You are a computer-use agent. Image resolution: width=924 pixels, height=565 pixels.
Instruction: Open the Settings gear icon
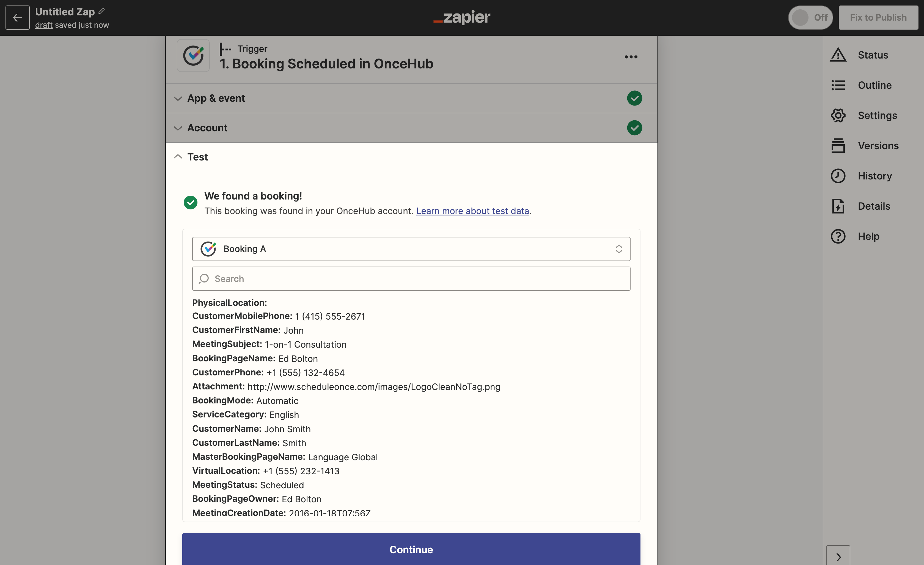coord(838,115)
